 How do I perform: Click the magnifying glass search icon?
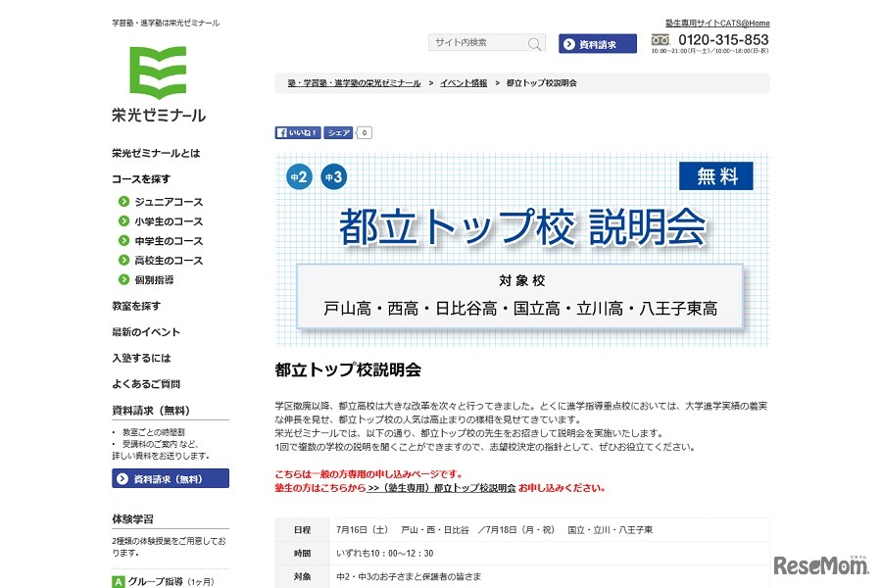534,43
